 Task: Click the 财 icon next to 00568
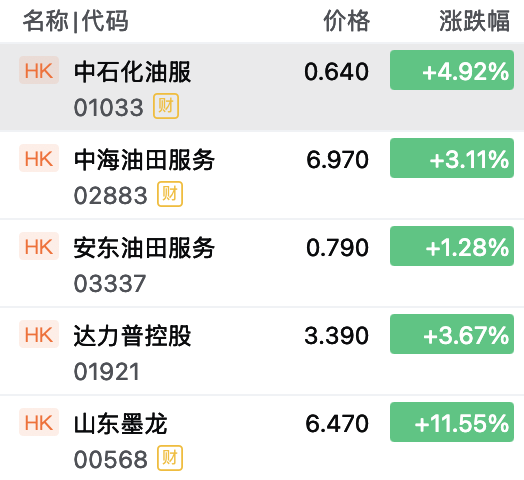click(170, 458)
